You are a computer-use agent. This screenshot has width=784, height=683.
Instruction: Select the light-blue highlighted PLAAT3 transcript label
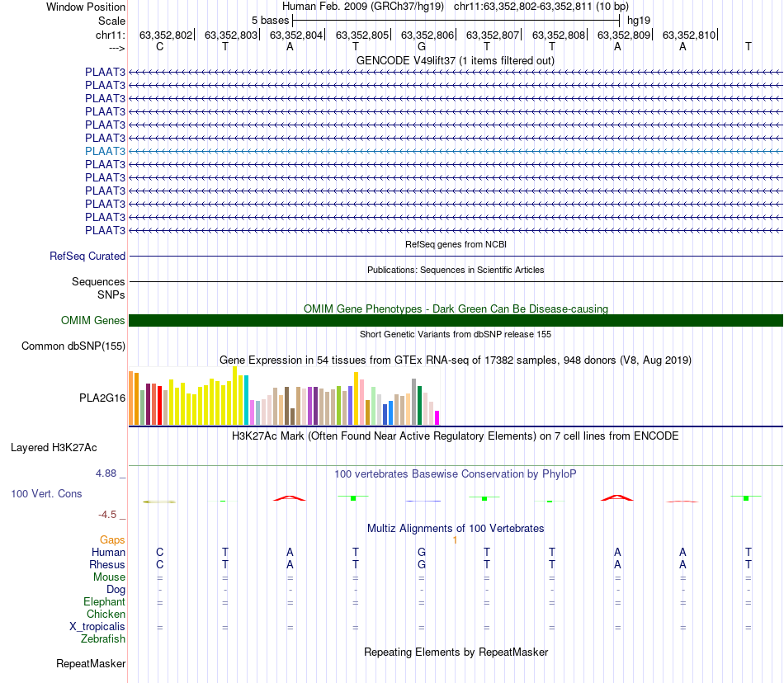pyautogui.click(x=105, y=151)
